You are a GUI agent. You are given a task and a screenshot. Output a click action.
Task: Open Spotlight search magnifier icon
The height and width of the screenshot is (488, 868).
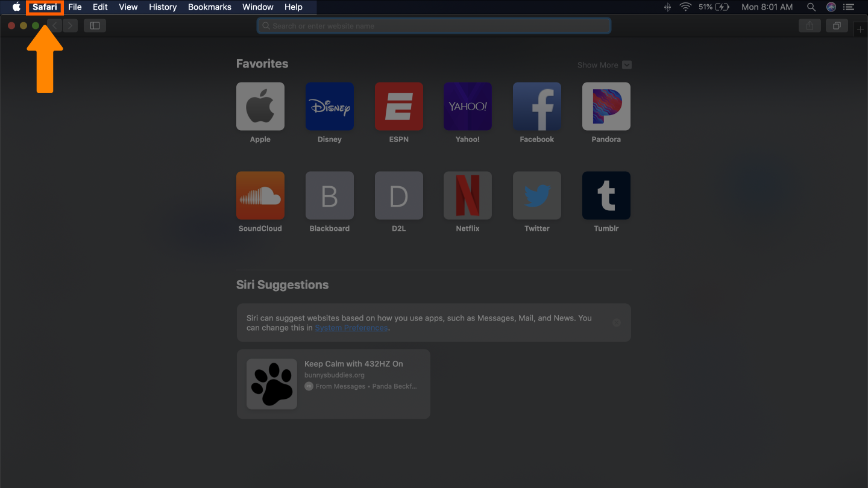(x=811, y=7)
